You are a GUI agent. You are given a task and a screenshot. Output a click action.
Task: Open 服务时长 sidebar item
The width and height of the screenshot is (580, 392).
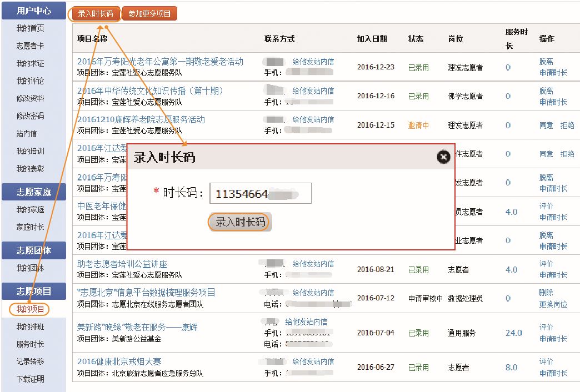click(31, 344)
